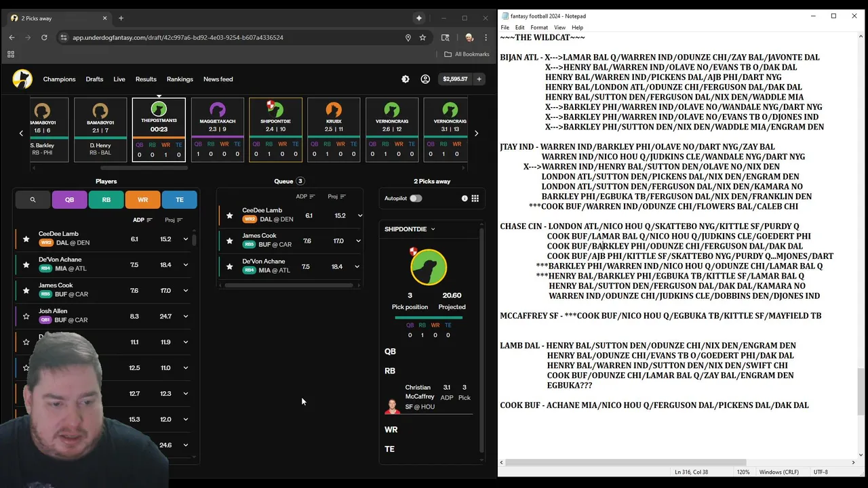This screenshot has width=868, height=488.
Task: Click the Chrome back arrow
Action: 12,37
